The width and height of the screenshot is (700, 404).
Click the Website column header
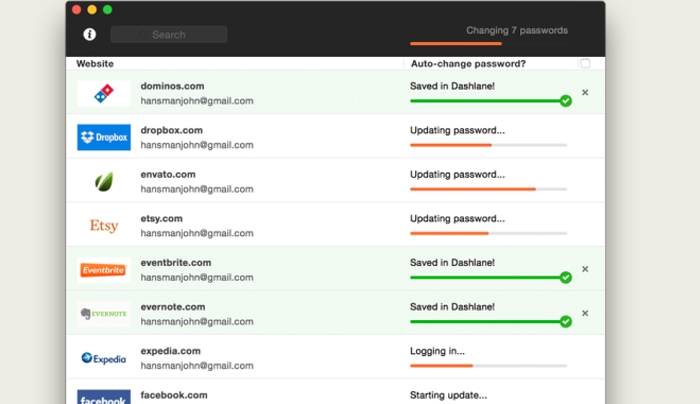coord(95,63)
